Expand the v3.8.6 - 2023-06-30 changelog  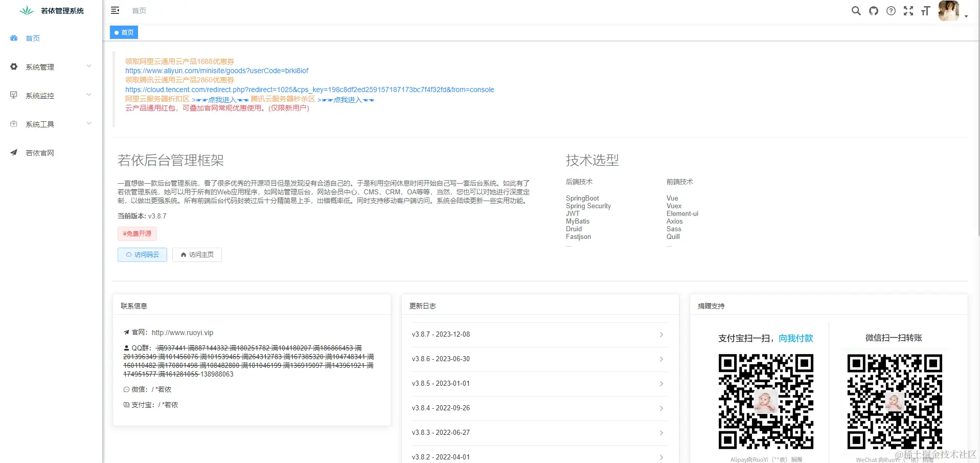[540, 359]
